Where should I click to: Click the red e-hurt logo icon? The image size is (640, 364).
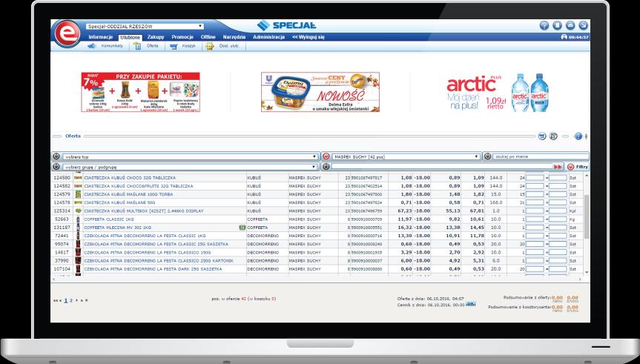pos(67,33)
